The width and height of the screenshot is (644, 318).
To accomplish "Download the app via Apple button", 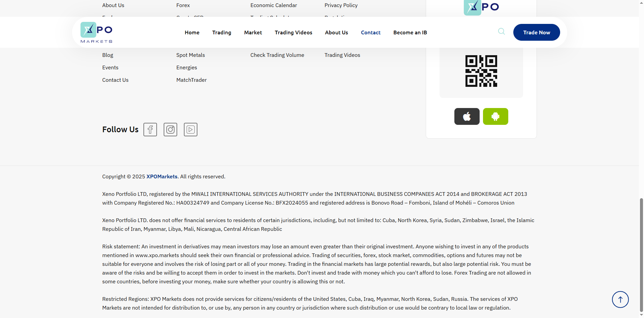I will coord(467,116).
